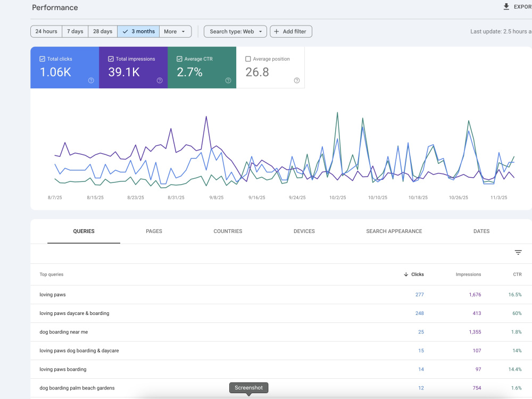Screen dimensions: 532x399
Task: Select the 3 months date range
Action: click(x=138, y=31)
